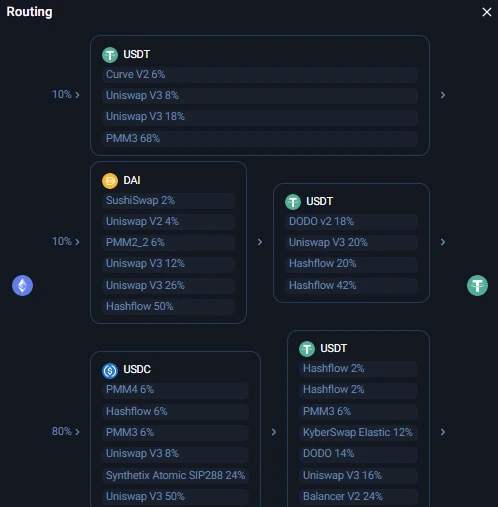This screenshot has height=507, width=498.
Task: Select Synthetix Atomic SIP288 24% row
Action: click(x=175, y=475)
